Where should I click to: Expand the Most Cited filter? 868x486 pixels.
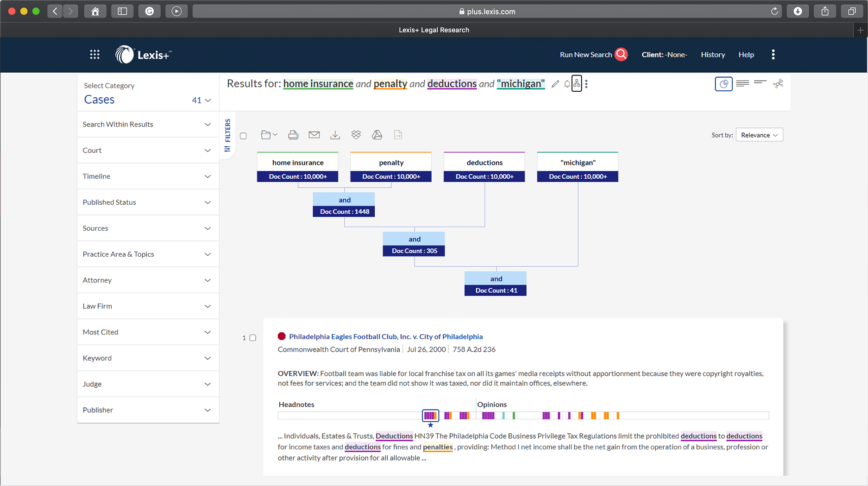tap(148, 332)
